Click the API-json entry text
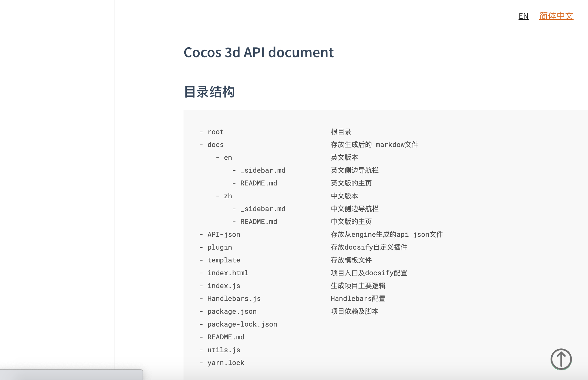This screenshot has width=588, height=380. tap(224, 234)
